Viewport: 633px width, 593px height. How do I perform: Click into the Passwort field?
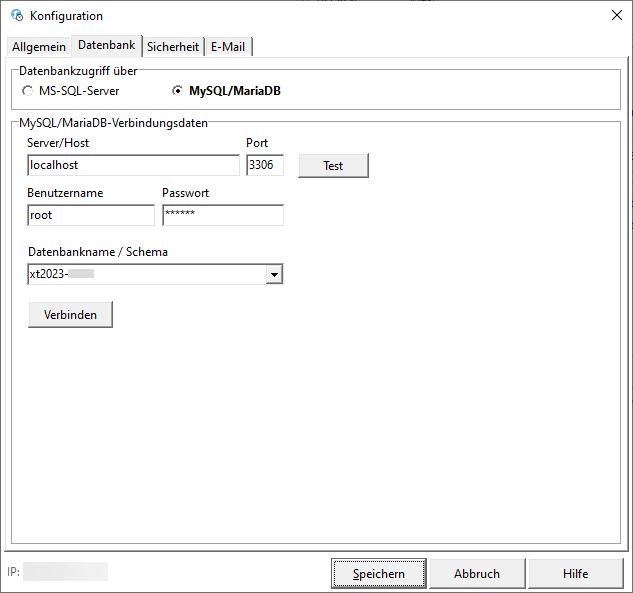tap(223, 215)
